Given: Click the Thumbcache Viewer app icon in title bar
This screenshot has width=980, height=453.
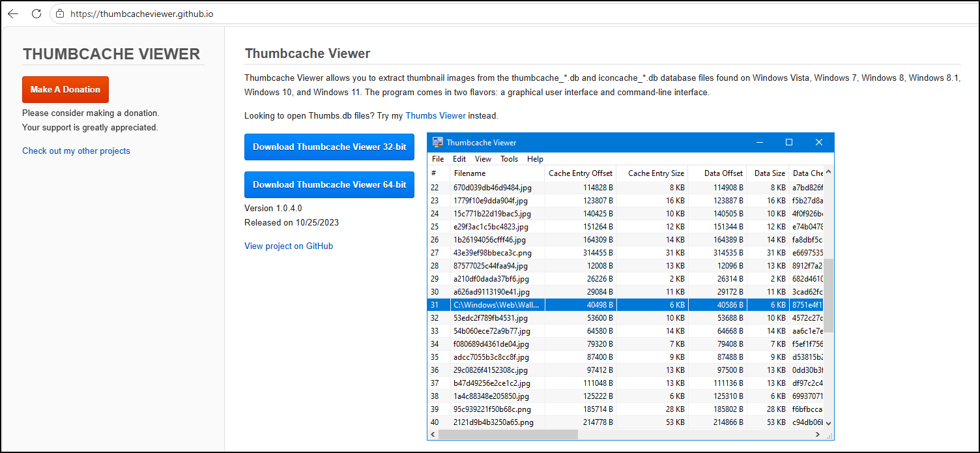Looking at the screenshot, I should 437,142.
